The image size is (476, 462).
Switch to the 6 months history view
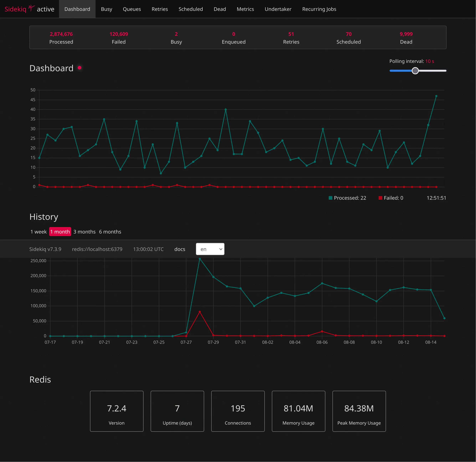[110, 232]
